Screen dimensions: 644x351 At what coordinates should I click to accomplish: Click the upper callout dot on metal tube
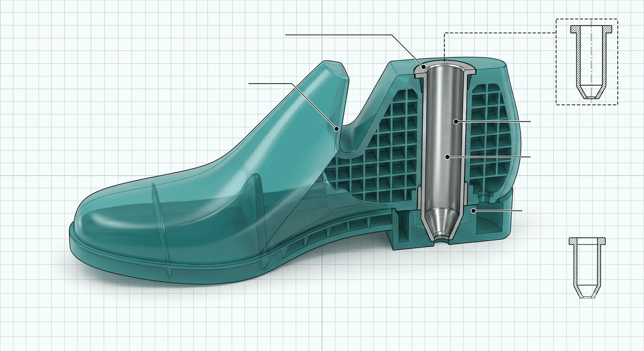tap(455, 121)
